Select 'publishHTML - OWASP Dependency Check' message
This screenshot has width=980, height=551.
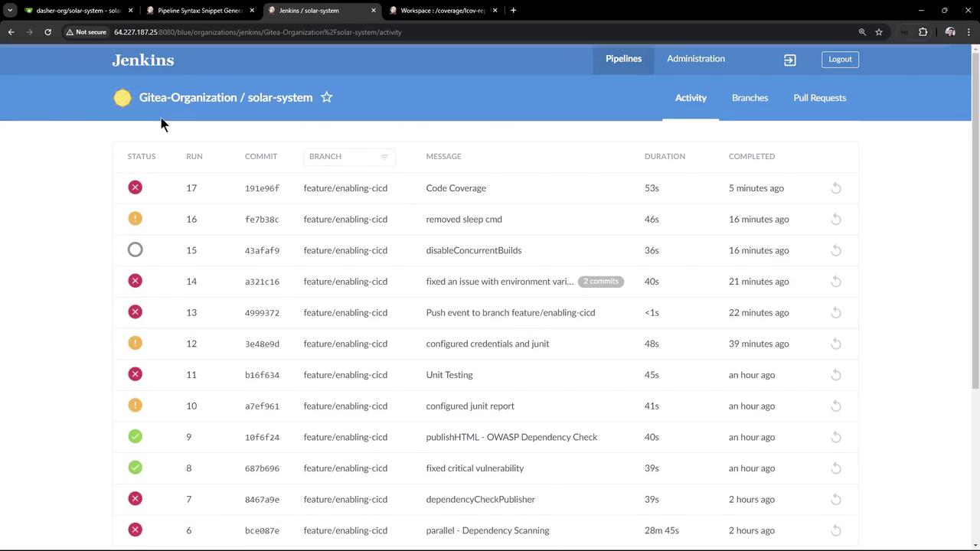tap(511, 437)
